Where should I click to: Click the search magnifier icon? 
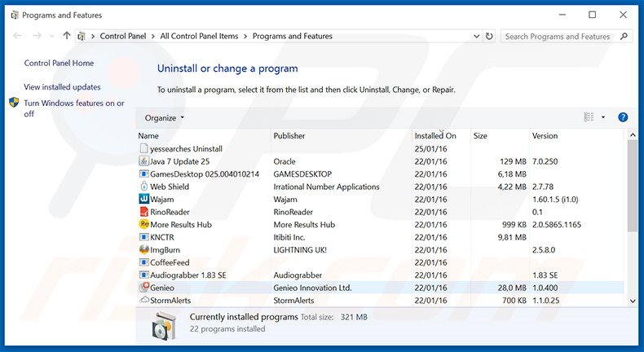pyautogui.click(x=624, y=36)
